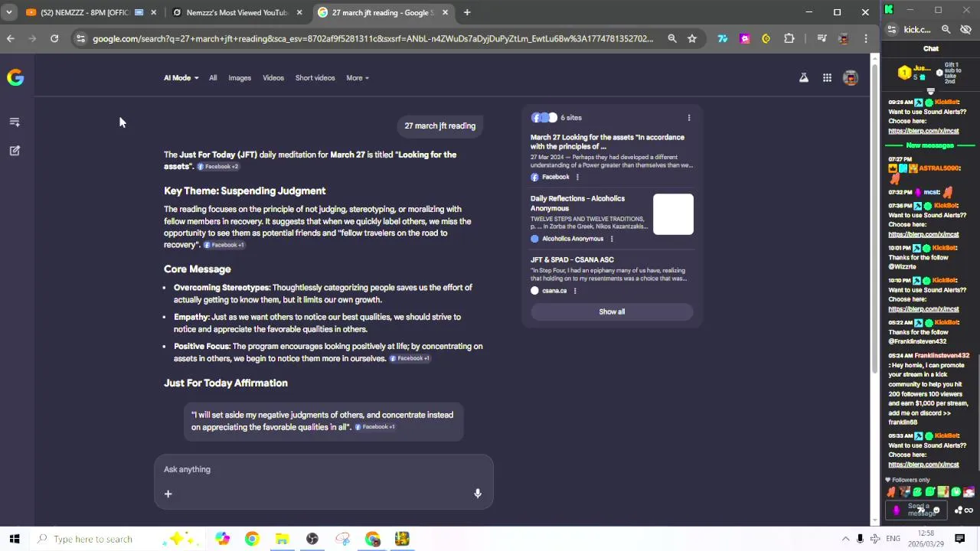This screenshot has width=980, height=551.
Task: Open options for the 6 sites panel
Action: (688, 118)
